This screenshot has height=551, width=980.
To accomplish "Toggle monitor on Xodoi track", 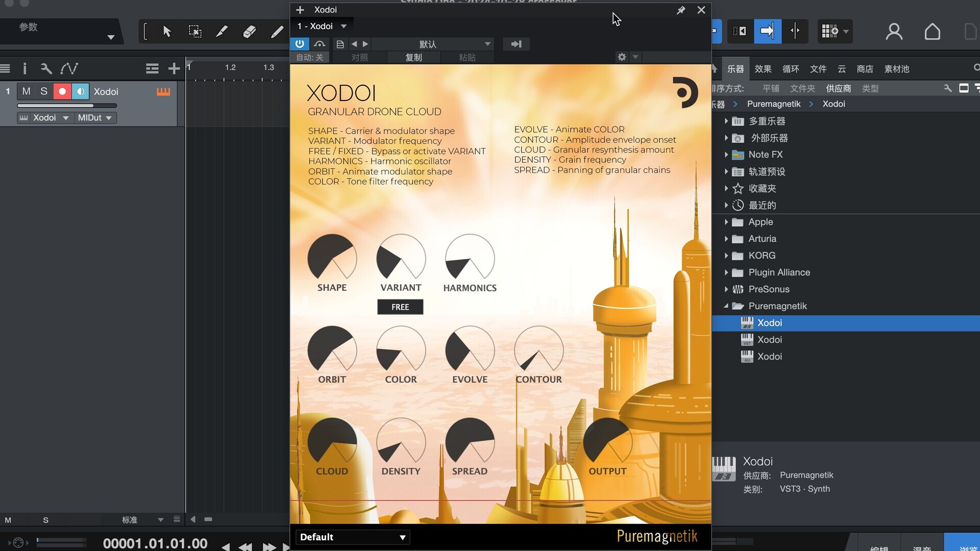I will point(80,91).
